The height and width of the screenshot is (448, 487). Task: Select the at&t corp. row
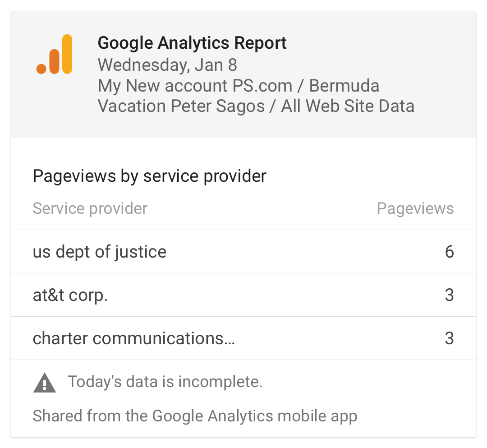[243, 295]
